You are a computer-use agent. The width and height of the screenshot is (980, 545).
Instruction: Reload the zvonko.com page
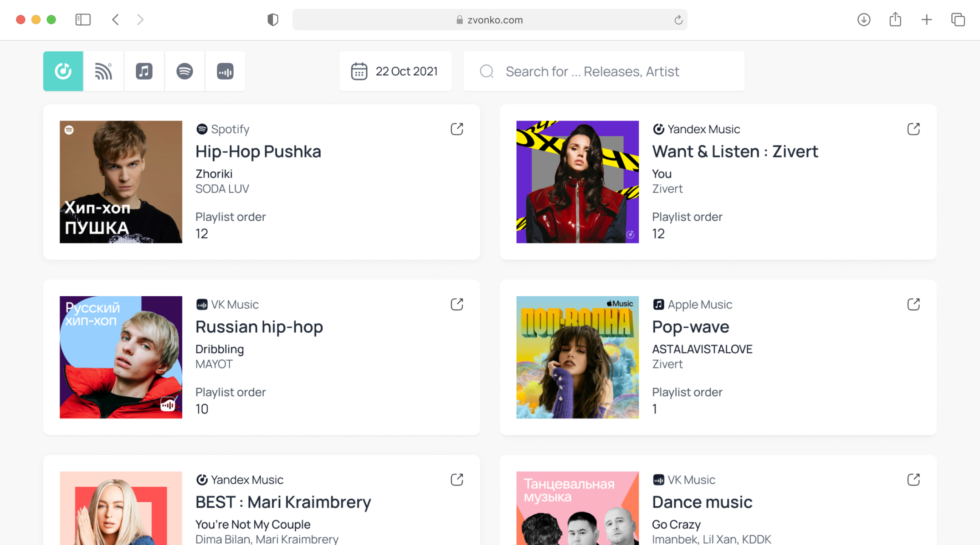click(x=678, y=20)
